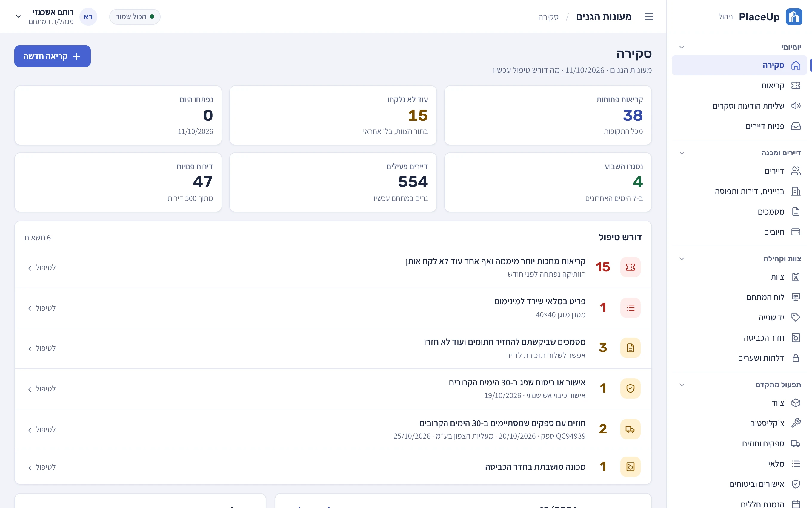812x508 pixels.
Task: Click the truck icon for ספקים וחוזים
Action: pyautogui.click(x=796, y=443)
